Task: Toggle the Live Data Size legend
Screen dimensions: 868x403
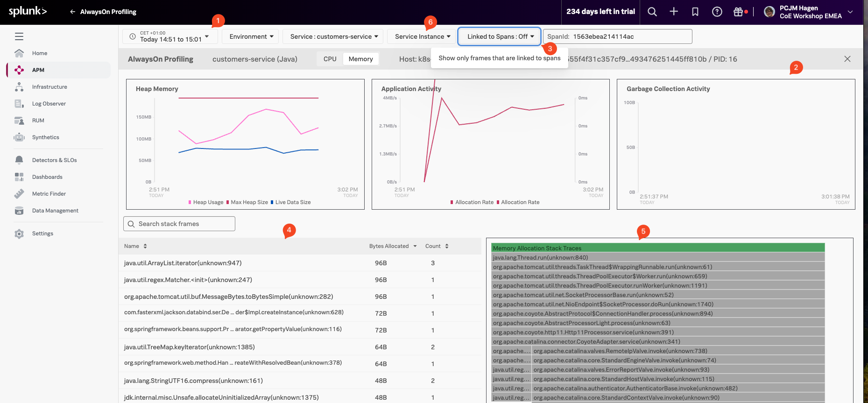Action: [x=290, y=202]
